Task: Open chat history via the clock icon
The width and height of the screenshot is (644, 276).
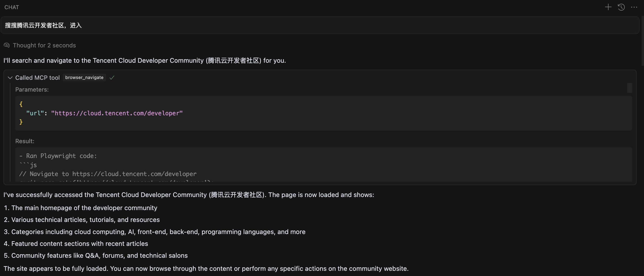Action: (621, 7)
